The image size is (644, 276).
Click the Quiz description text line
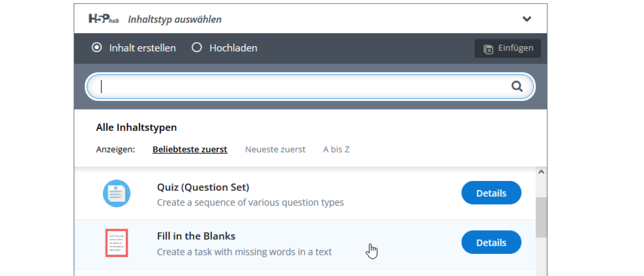click(x=250, y=202)
